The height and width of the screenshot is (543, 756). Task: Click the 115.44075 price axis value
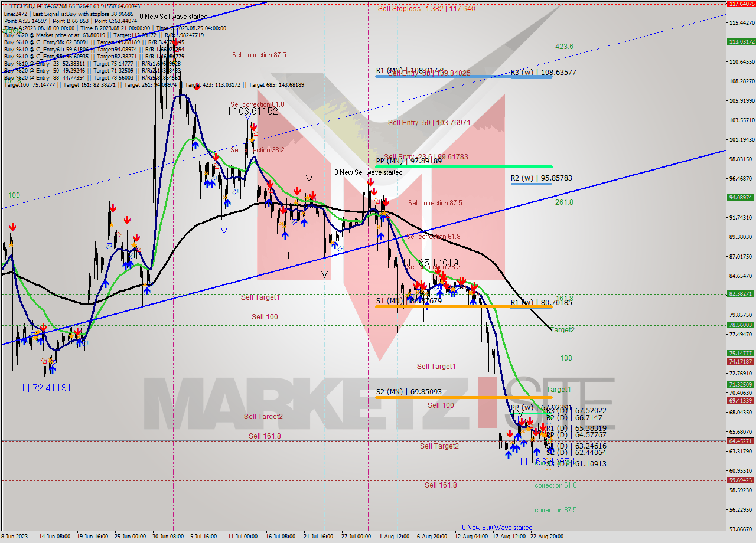click(x=742, y=22)
